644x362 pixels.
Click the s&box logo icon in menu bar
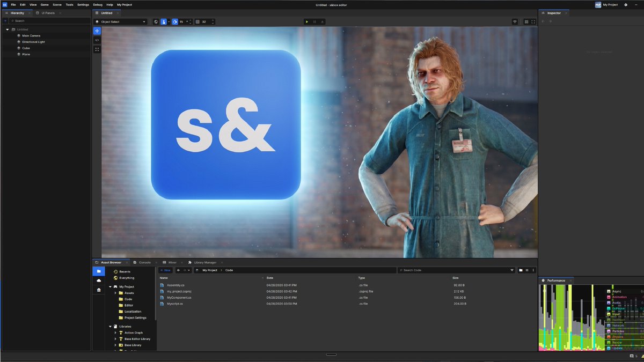(4, 4)
